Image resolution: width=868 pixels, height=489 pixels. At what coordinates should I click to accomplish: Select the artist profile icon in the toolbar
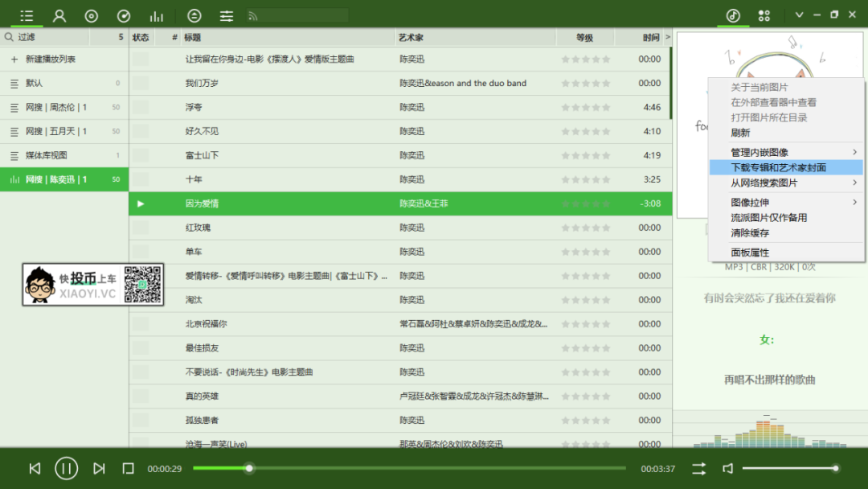(59, 14)
